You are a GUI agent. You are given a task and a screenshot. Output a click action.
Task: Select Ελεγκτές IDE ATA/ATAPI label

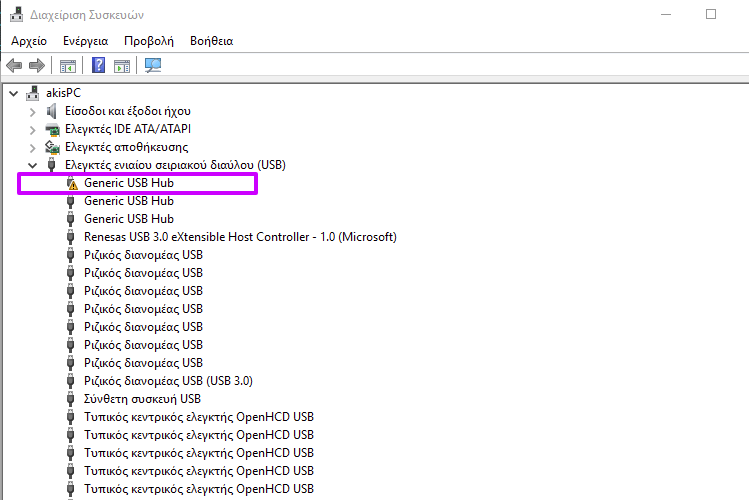[x=128, y=129]
